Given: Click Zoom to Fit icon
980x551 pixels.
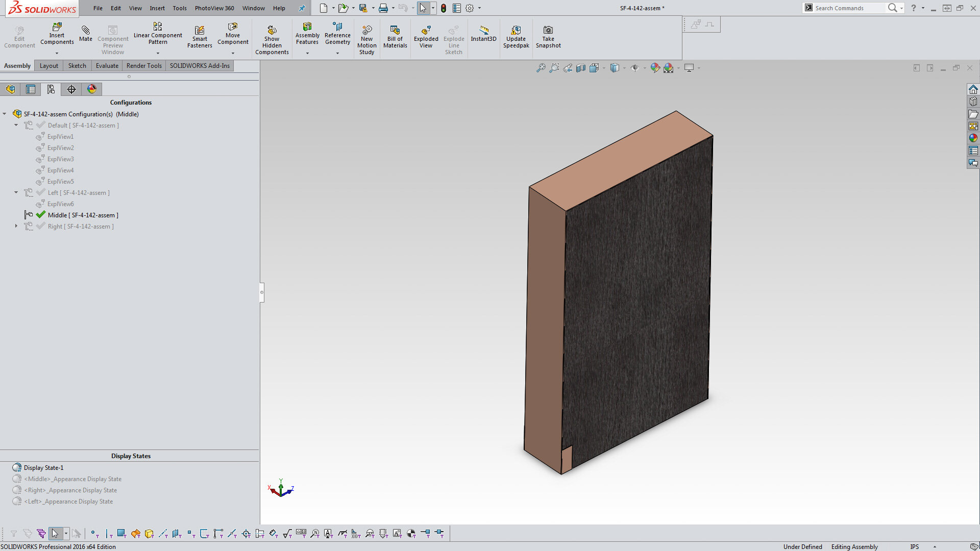Looking at the screenshot, I should 541,68.
